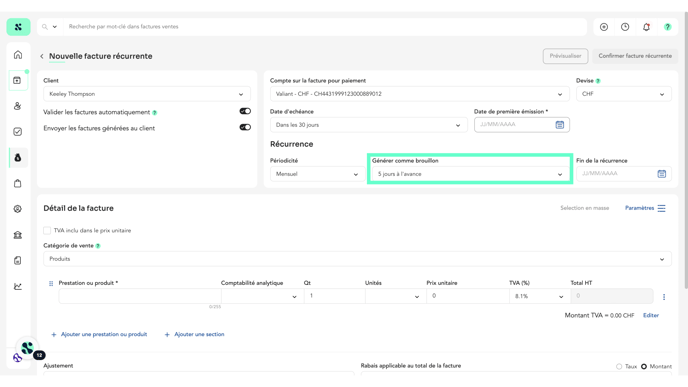
Task: Open the chart reports sidebar icon
Action: pyautogui.click(x=18, y=287)
